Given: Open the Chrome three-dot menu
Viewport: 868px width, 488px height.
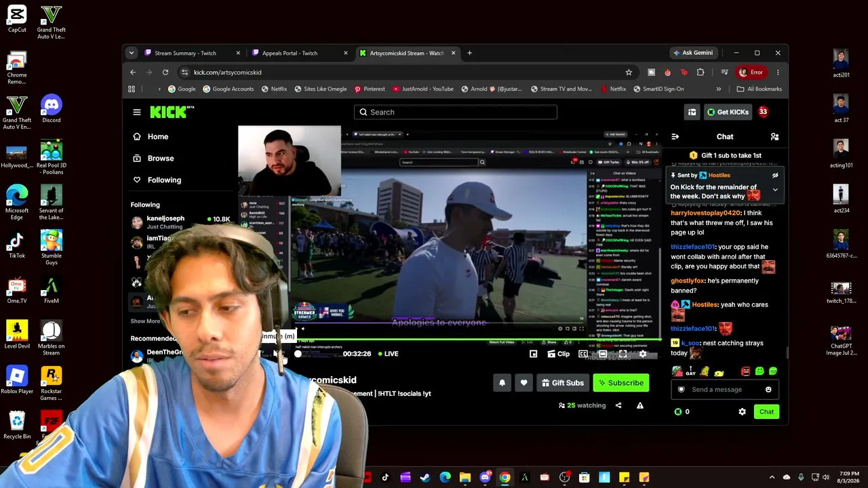Looking at the screenshot, I should pyautogui.click(x=778, y=73).
